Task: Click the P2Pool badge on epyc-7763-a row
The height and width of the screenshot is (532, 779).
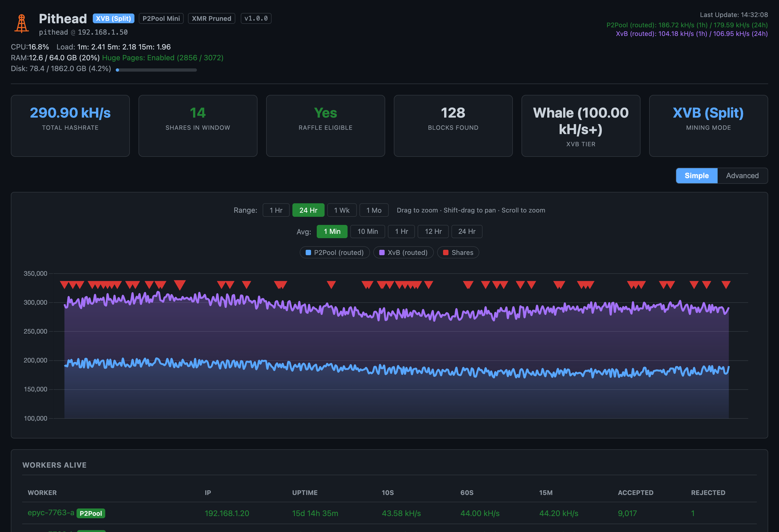Action: click(91, 513)
